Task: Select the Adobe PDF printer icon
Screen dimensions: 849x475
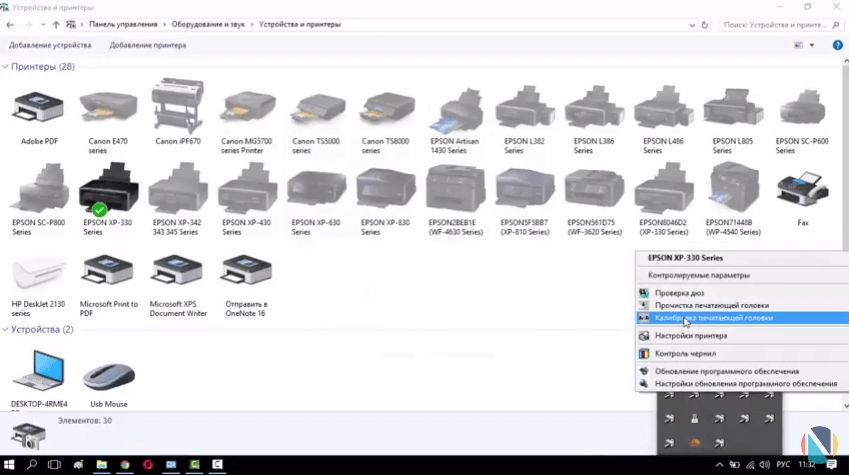Action: [39, 107]
